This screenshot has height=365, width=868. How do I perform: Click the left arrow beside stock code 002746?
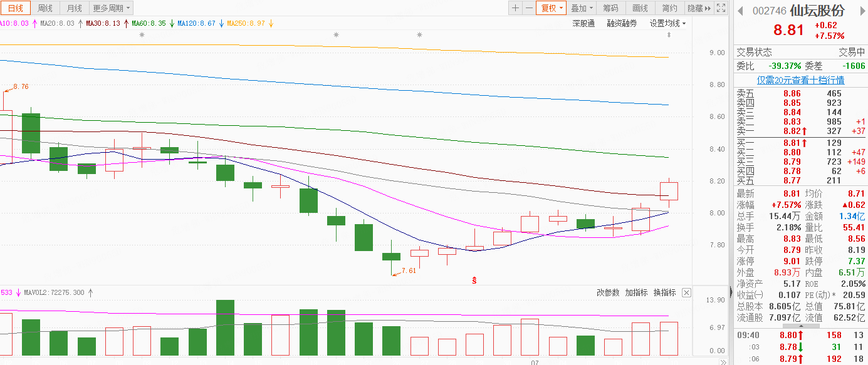(x=740, y=11)
